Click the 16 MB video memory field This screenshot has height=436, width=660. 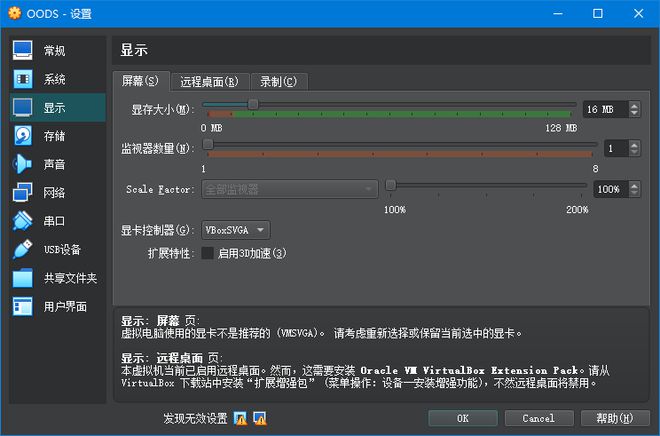click(x=606, y=109)
